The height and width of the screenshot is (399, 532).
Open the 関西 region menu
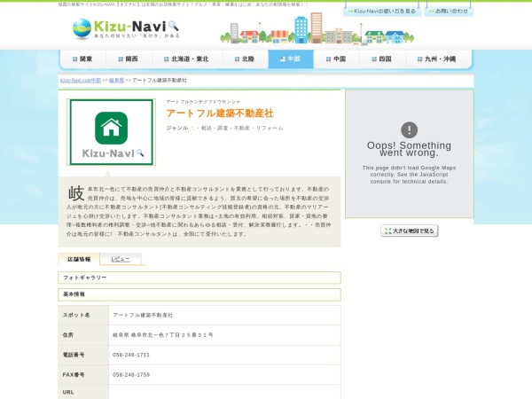click(129, 59)
